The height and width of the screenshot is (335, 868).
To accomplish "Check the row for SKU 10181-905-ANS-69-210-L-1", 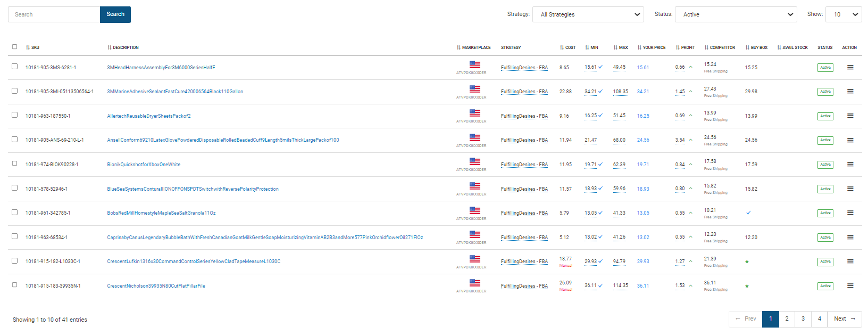I will pos(14,140).
